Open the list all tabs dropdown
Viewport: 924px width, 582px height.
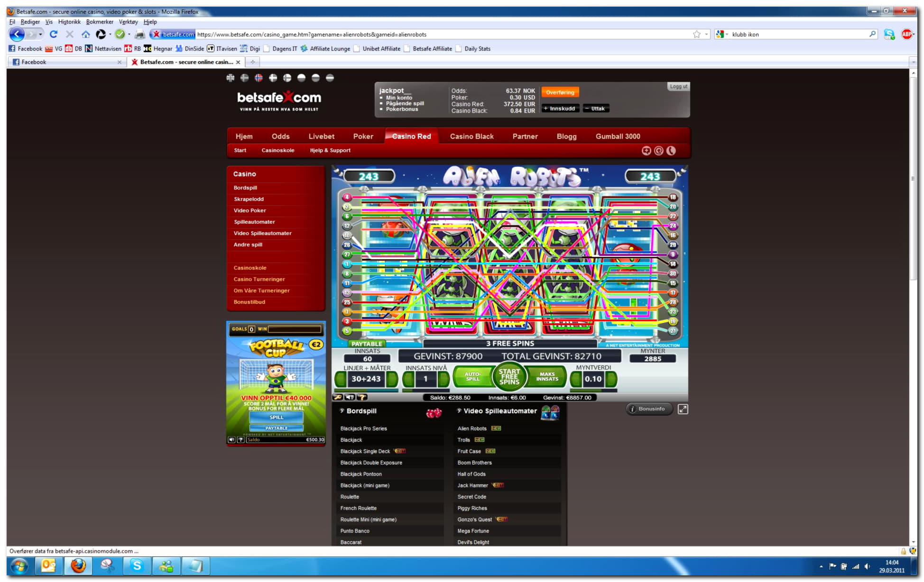[913, 62]
